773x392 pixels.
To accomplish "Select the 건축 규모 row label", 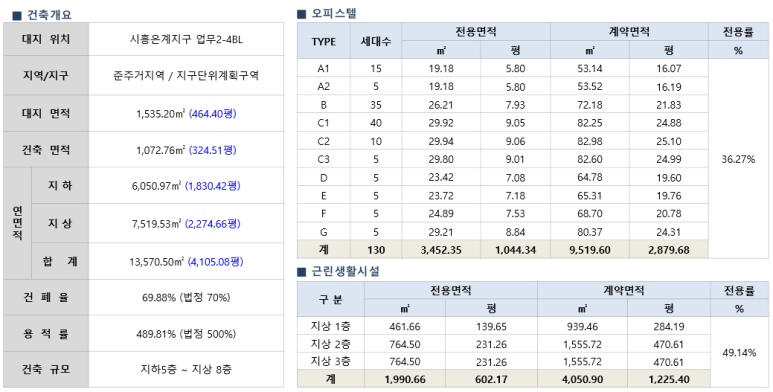I will tap(46, 369).
